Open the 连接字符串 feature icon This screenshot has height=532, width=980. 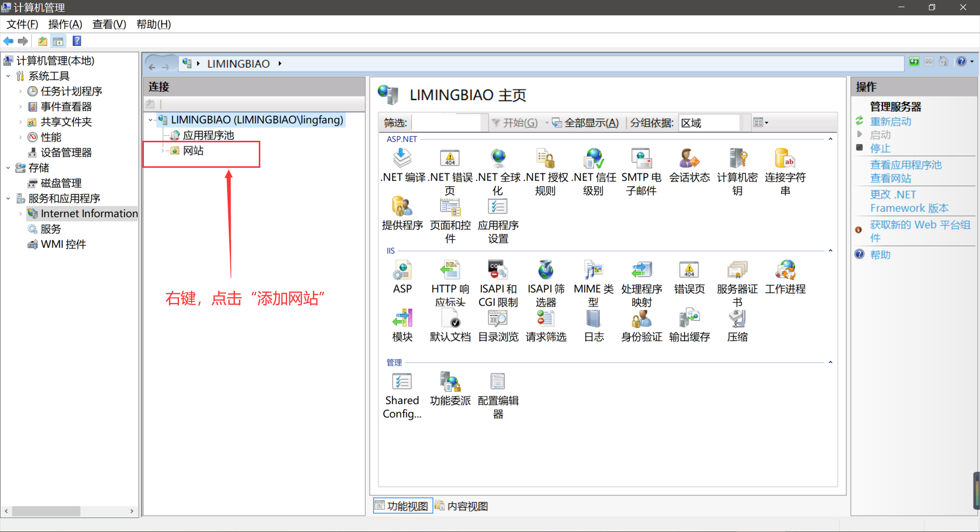(x=785, y=159)
